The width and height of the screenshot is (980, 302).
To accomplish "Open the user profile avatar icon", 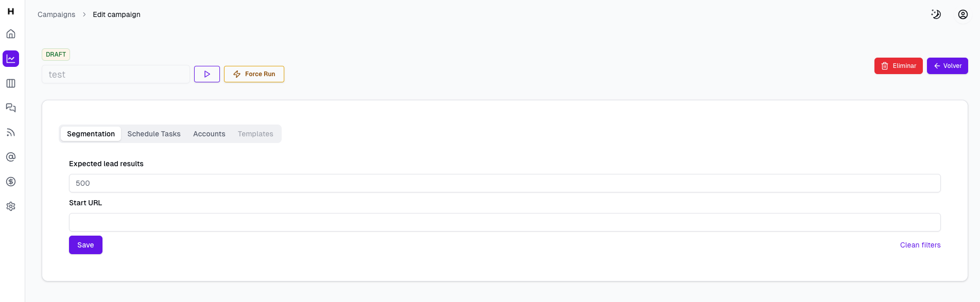I will (x=963, y=14).
